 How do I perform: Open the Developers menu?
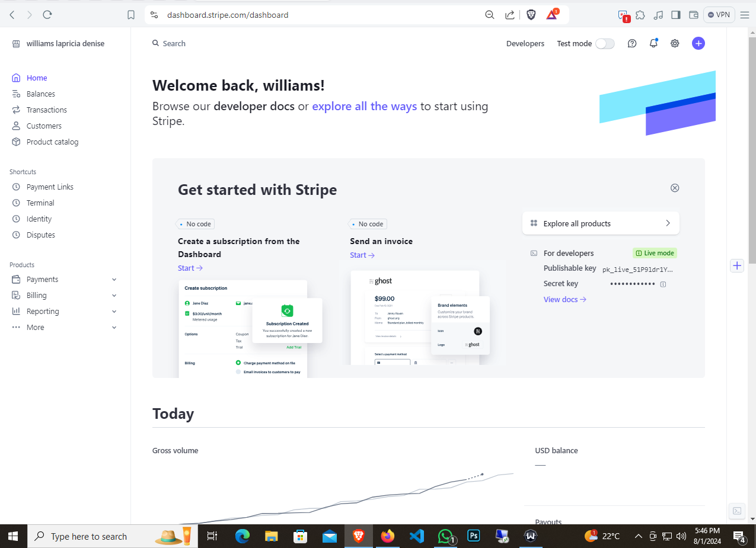pyautogui.click(x=525, y=43)
